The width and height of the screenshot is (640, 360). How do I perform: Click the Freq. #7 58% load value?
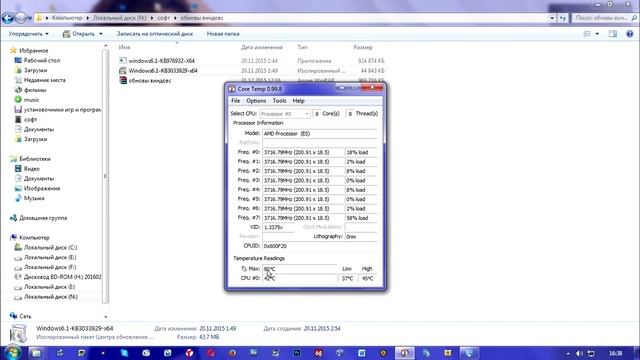click(x=361, y=218)
